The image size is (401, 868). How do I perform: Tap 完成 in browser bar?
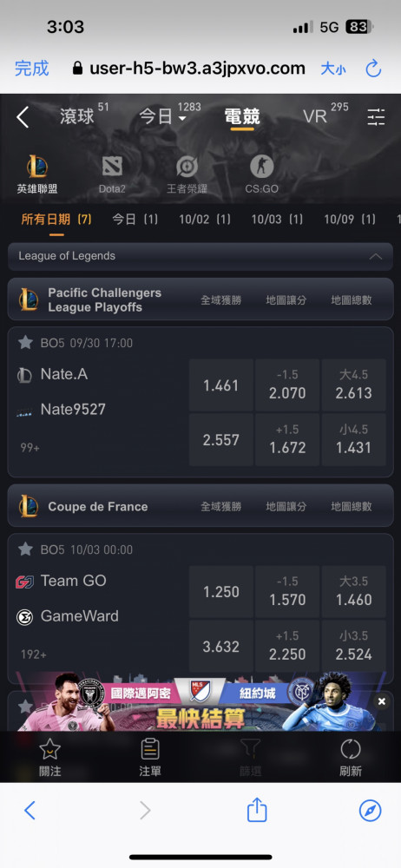tap(31, 69)
